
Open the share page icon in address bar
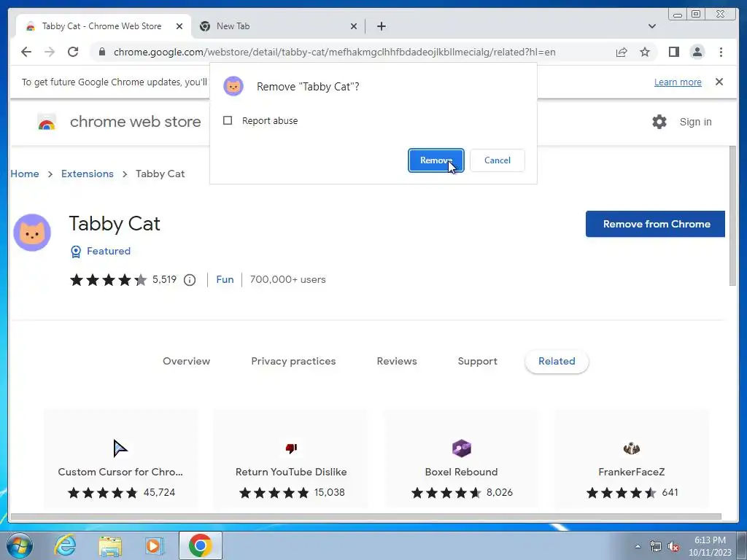click(622, 52)
